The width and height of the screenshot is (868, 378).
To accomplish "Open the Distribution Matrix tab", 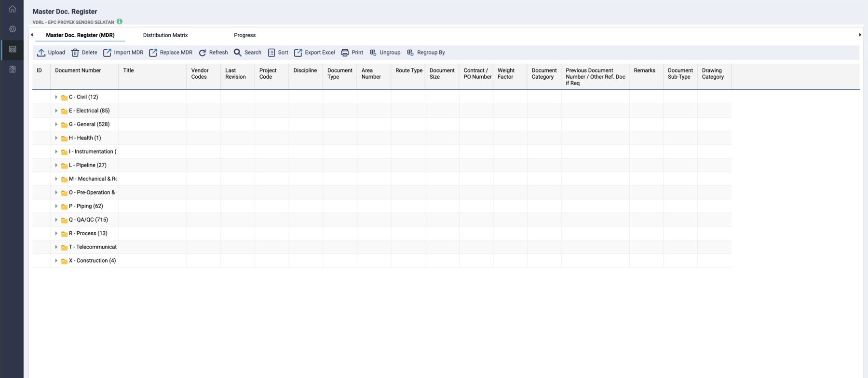I will click(165, 35).
